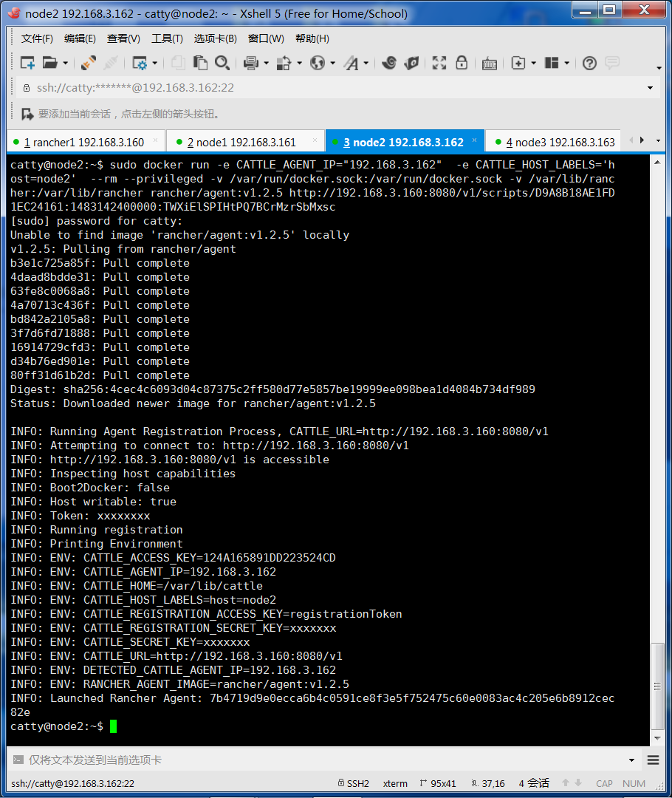Viewport: 672px width, 798px height.
Task: Open the toolbar overflow options arrow
Action: point(659,68)
